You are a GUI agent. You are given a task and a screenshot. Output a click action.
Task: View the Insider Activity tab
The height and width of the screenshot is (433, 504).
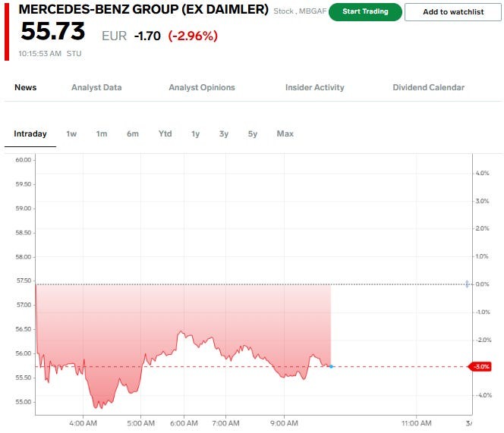(x=314, y=87)
